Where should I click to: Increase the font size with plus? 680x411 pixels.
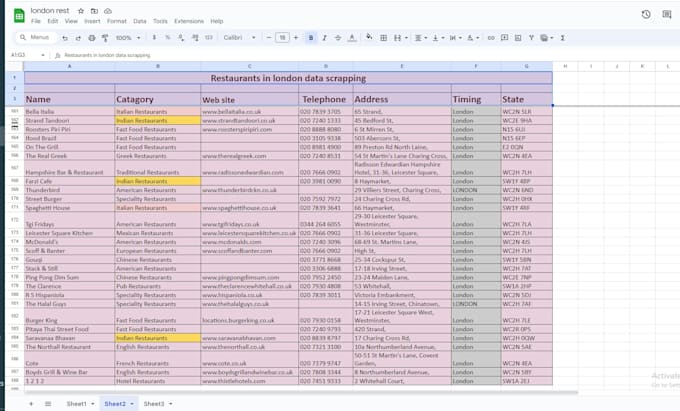click(296, 38)
